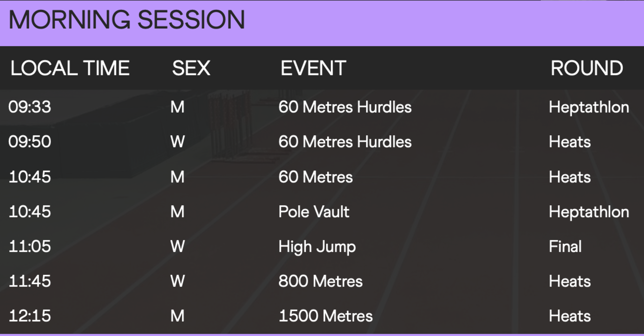
Task: Click Heptathlon in the Pole Vault row
Action: pos(589,212)
